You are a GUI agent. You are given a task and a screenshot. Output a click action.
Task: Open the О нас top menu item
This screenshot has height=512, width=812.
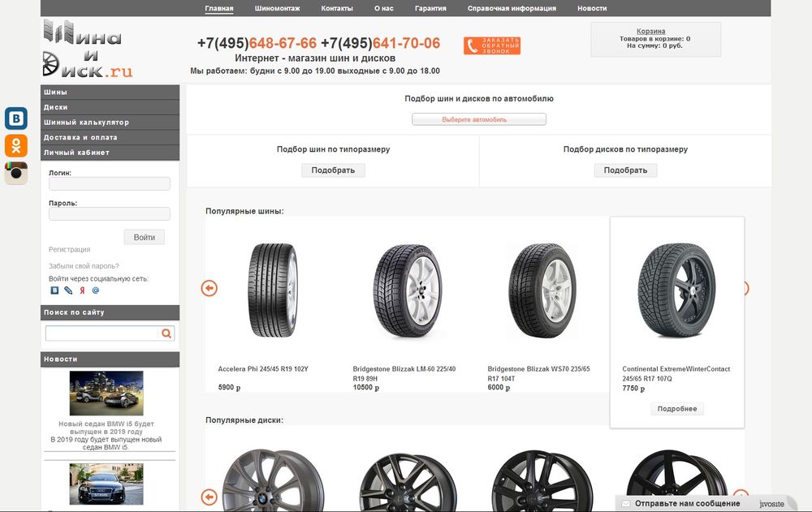pyautogui.click(x=384, y=8)
